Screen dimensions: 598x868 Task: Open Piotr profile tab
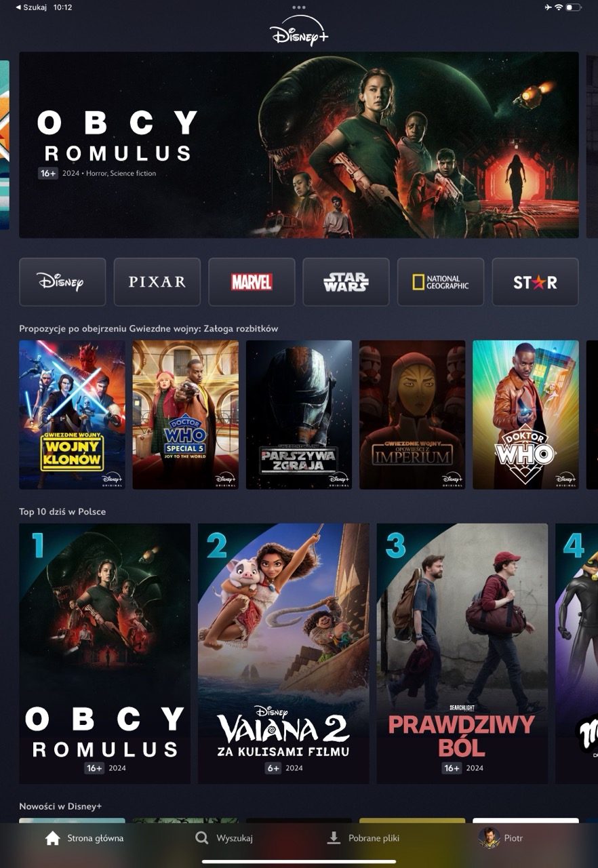click(500, 838)
